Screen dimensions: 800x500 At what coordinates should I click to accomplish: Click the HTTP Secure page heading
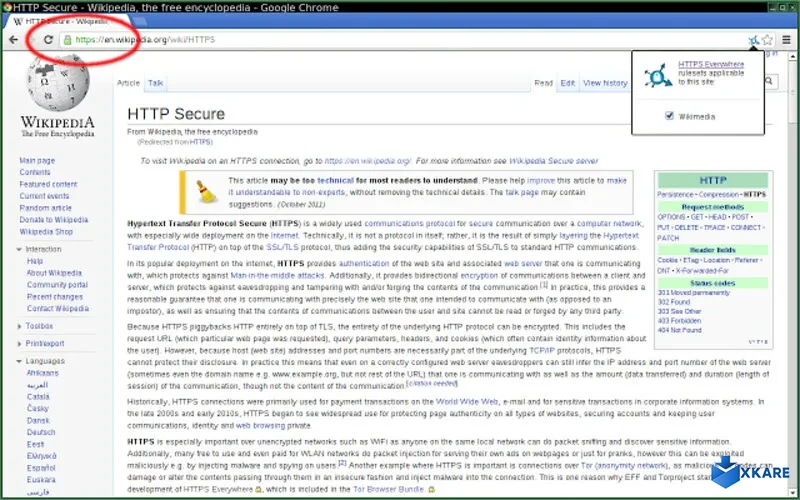176,114
